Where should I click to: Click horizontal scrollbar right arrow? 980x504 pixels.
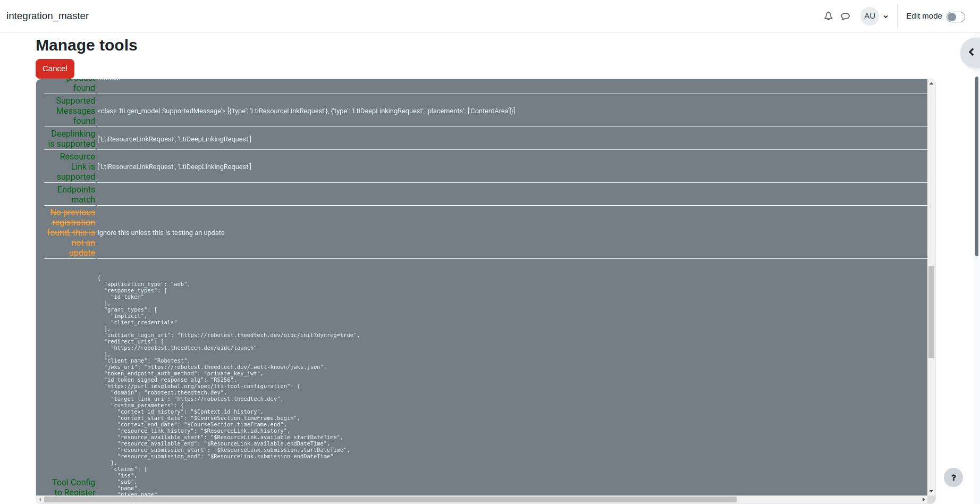(924, 500)
